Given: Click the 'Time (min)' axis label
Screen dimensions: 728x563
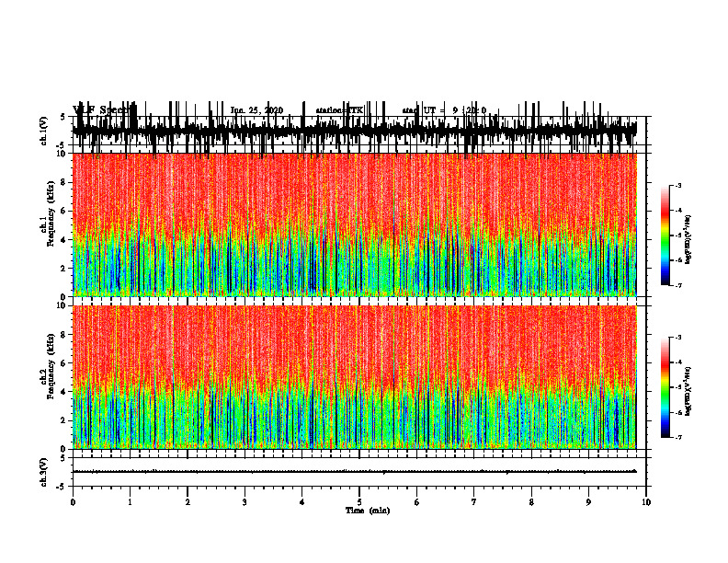Looking at the screenshot, I should click(x=368, y=511).
